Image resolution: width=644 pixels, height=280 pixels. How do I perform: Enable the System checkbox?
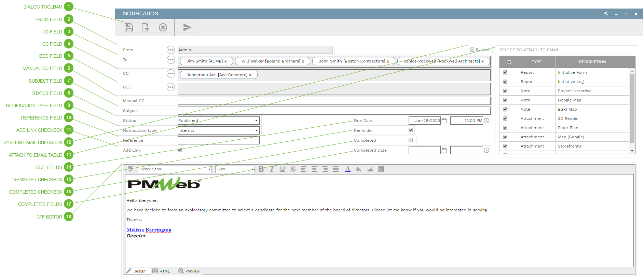click(x=472, y=50)
